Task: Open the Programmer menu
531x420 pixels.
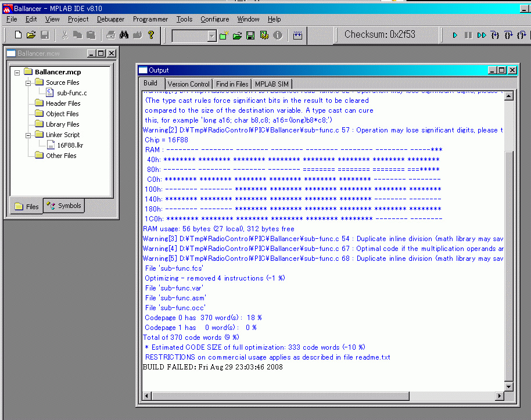Action: point(150,19)
